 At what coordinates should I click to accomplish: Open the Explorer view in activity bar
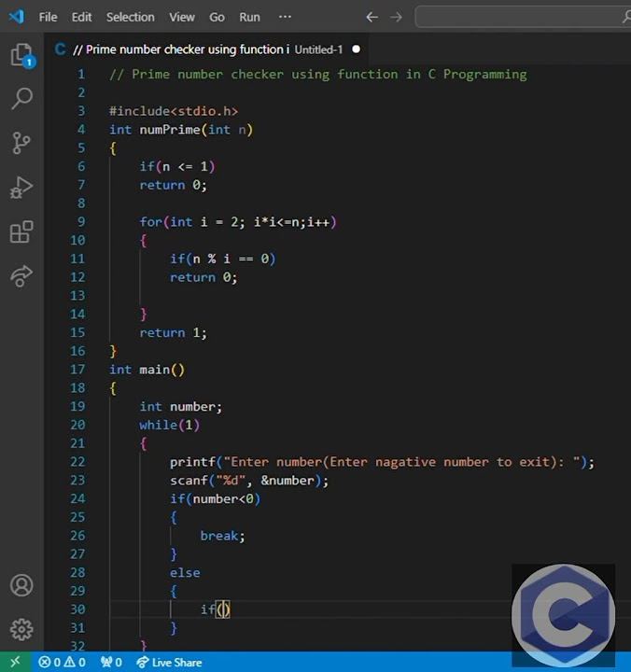coord(21,56)
